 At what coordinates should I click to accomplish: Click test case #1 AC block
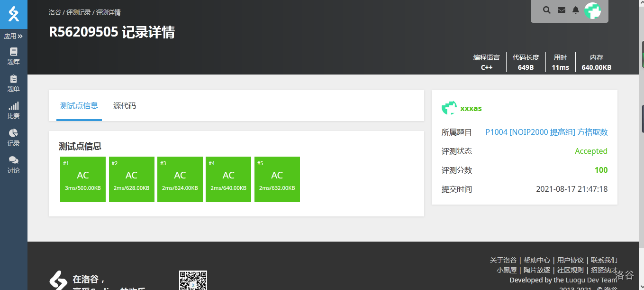click(x=83, y=179)
